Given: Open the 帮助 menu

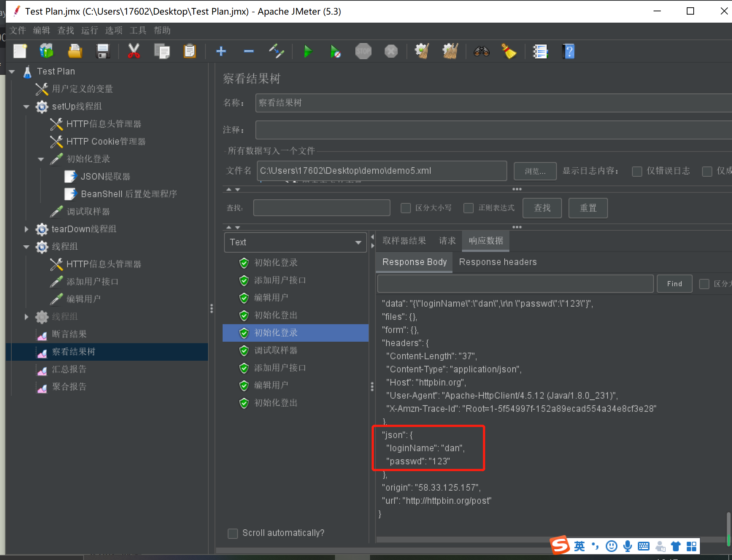Looking at the screenshot, I should click(162, 30).
